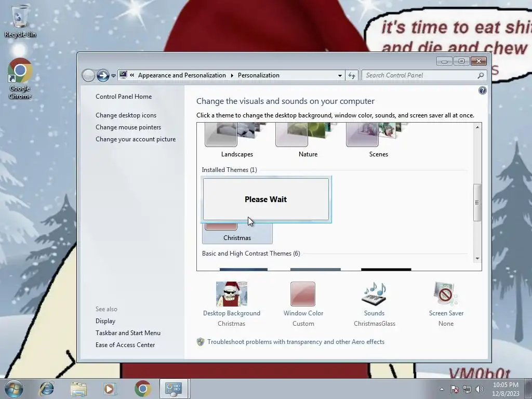Click the Please Wait dialog text

pyautogui.click(x=265, y=199)
